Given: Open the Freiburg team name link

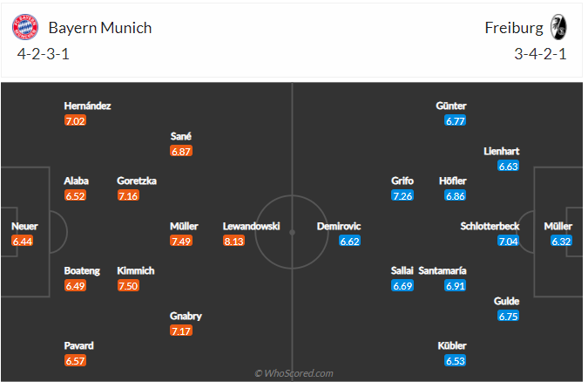Looking at the screenshot, I should tap(513, 28).
